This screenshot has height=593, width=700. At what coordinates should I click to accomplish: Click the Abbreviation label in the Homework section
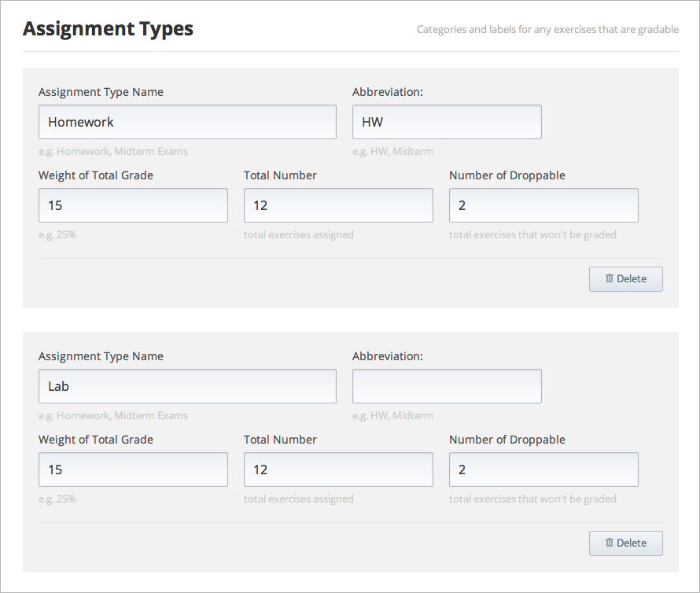coord(387,92)
